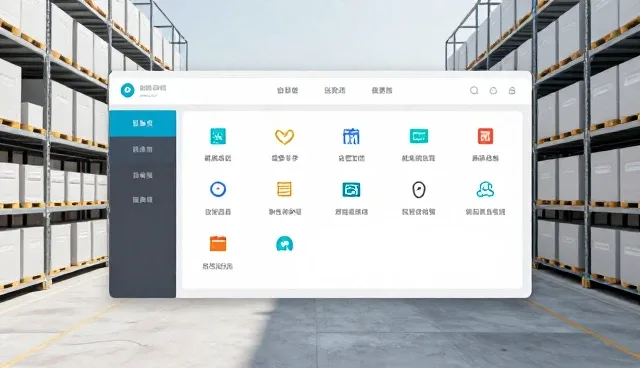This screenshot has height=368, width=640.
Task: Open the teal square starburst icon
Action: (218, 136)
